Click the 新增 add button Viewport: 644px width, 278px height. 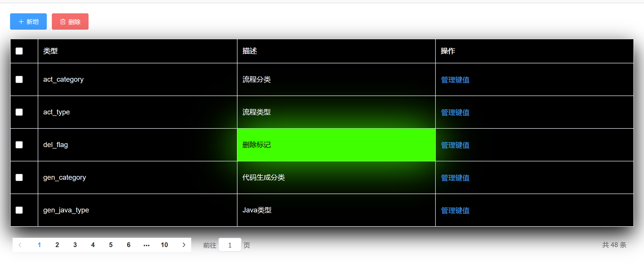(28, 22)
